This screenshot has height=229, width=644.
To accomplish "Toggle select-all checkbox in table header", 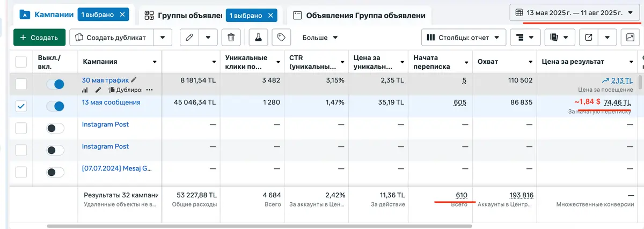I will click(21, 62).
